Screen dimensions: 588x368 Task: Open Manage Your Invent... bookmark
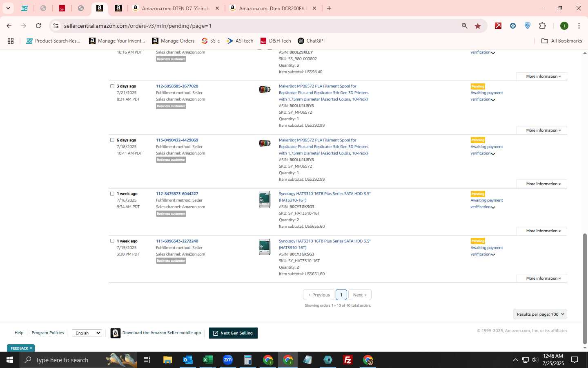click(x=117, y=41)
